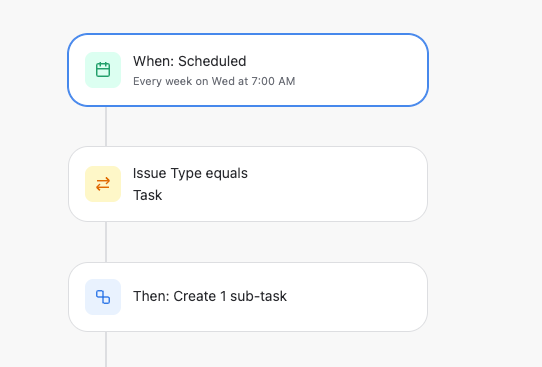542x367 pixels.
Task: Click the blue sub-task action icon
Action: (x=103, y=297)
